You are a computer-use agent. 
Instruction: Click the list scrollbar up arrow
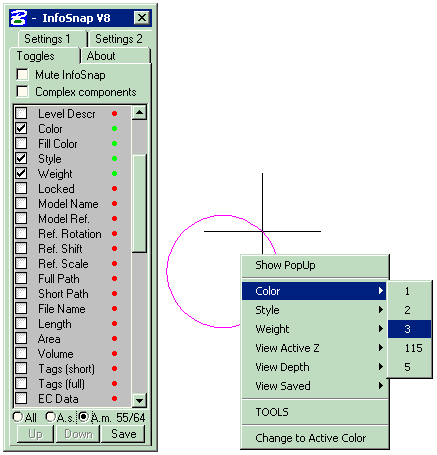(x=139, y=113)
